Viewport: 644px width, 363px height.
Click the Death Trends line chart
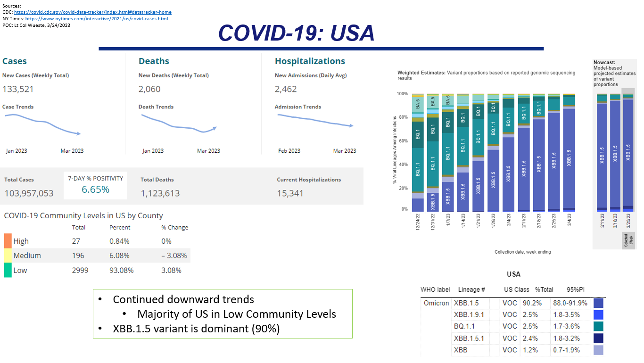[179, 124]
